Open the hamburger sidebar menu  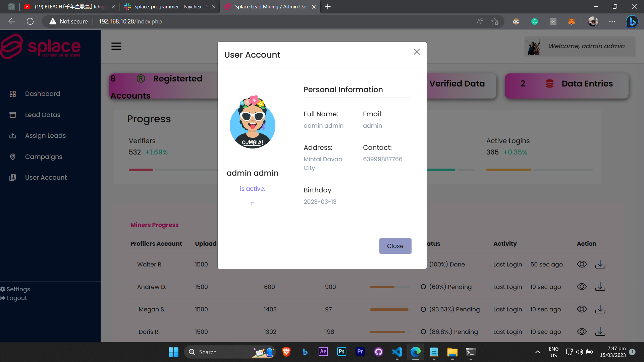pos(116,46)
